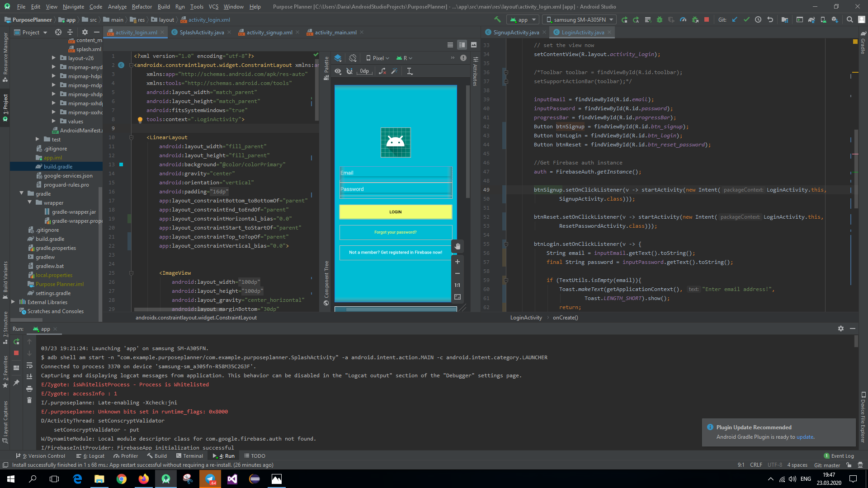Image resolution: width=868 pixels, height=488 pixels.
Task: Click the layout warnings exclamation icon
Action: (463, 58)
